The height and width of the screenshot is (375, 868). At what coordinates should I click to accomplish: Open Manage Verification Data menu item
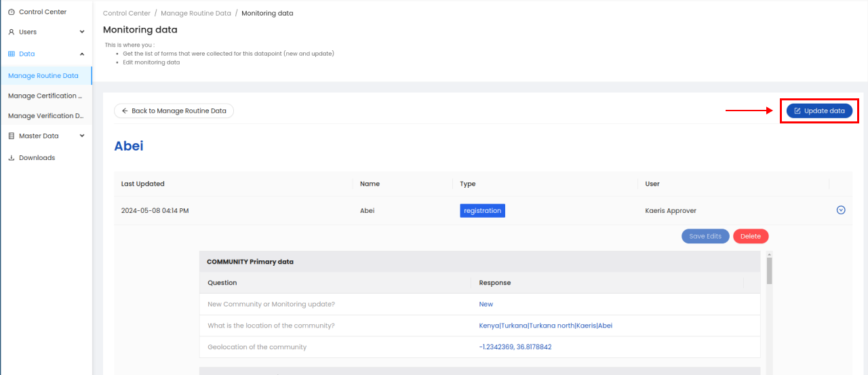[x=45, y=116]
